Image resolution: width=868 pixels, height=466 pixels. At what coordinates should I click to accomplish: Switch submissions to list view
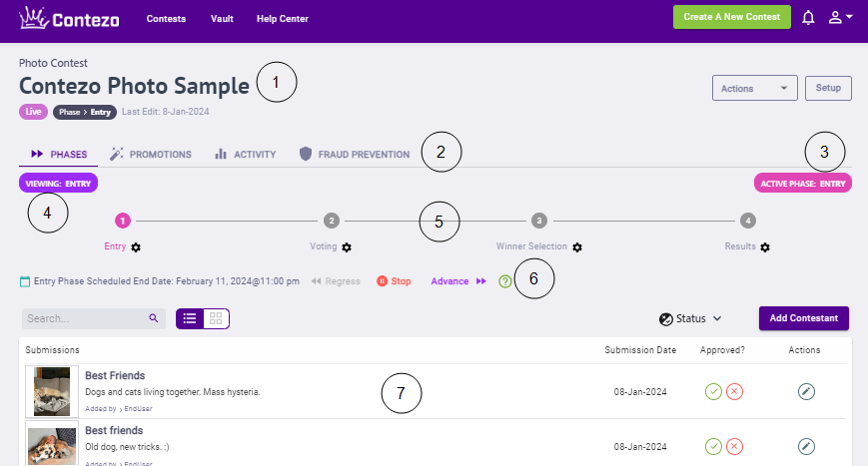[x=190, y=318]
